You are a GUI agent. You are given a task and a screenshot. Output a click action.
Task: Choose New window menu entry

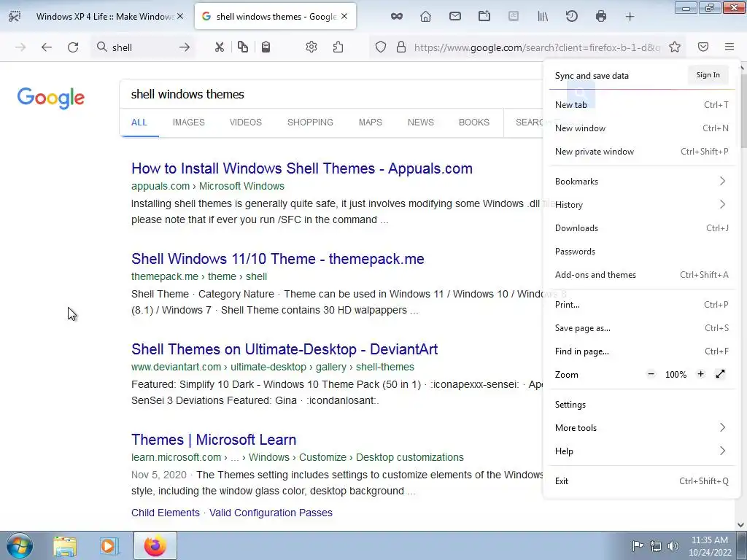(642, 128)
